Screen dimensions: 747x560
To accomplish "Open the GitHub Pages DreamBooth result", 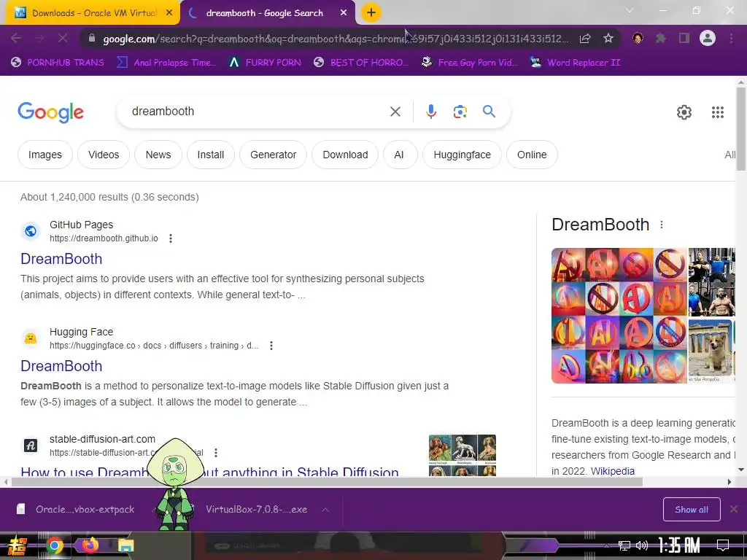I will click(61, 259).
